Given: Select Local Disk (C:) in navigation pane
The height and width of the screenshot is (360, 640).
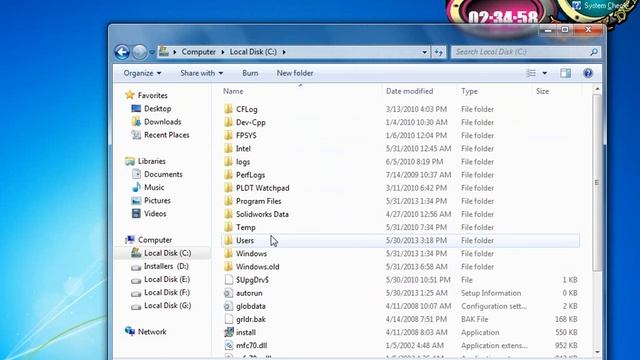Looking at the screenshot, I should click(x=167, y=253).
